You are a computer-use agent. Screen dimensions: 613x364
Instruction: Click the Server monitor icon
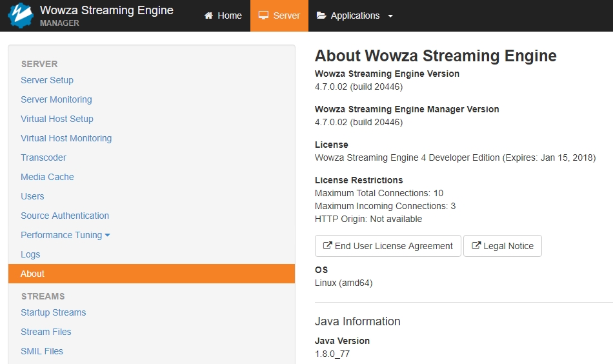point(263,15)
